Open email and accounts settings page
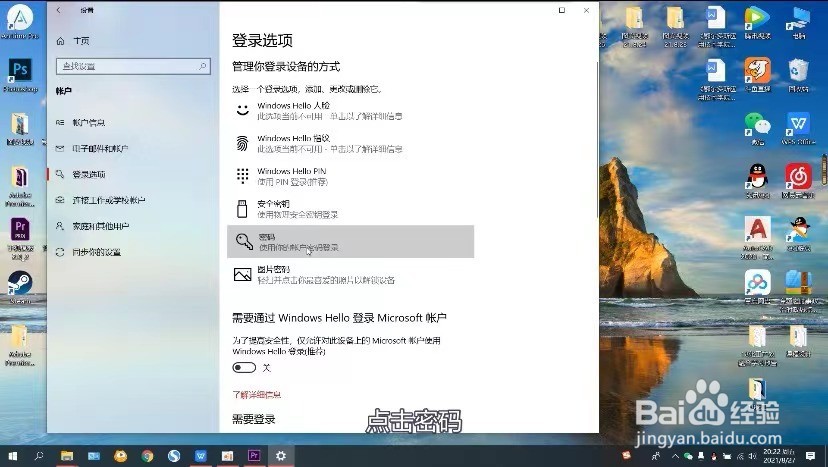Viewport: 828px width, 467px height. click(x=92, y=148)
